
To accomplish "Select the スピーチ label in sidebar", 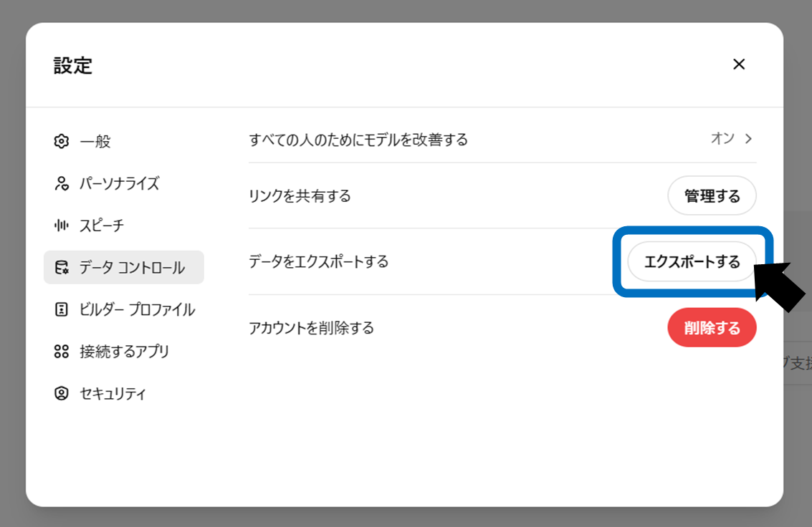I will (x=102, y=226).
